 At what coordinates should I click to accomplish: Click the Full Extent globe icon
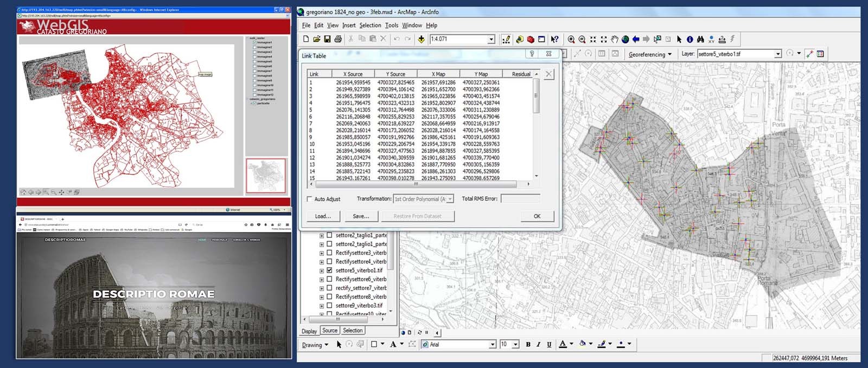point(625,40)
